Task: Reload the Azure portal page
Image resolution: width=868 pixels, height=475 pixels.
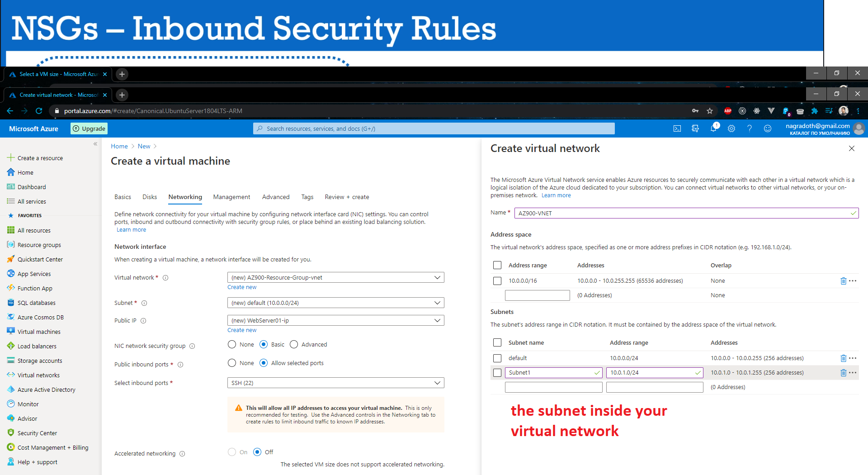Action: coord(39,111)
